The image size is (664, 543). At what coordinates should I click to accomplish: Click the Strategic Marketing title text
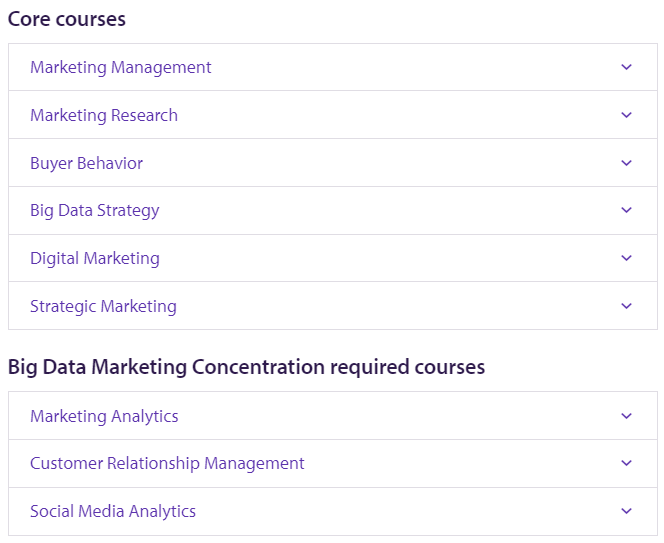[103, 306]
